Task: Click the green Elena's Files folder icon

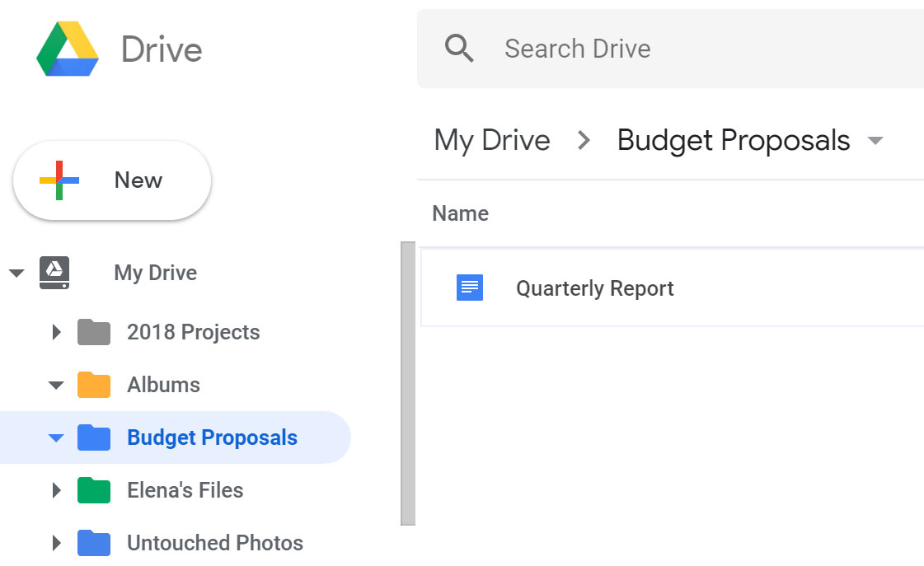Action: click(94, 490)
